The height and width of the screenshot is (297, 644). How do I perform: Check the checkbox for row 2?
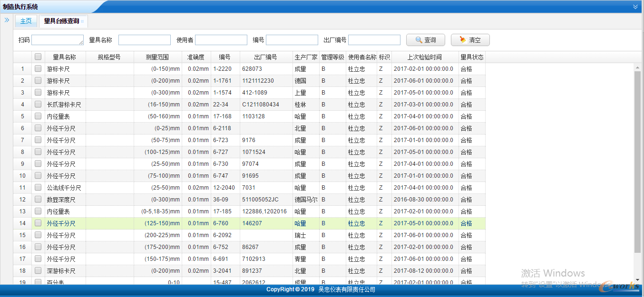pos(38,80)
